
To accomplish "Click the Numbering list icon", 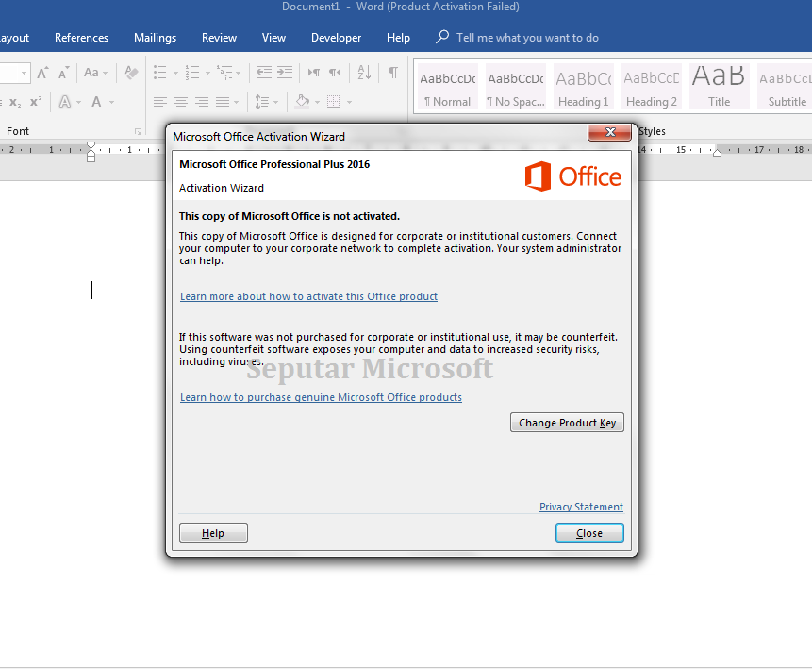I will tap(192, 73).
